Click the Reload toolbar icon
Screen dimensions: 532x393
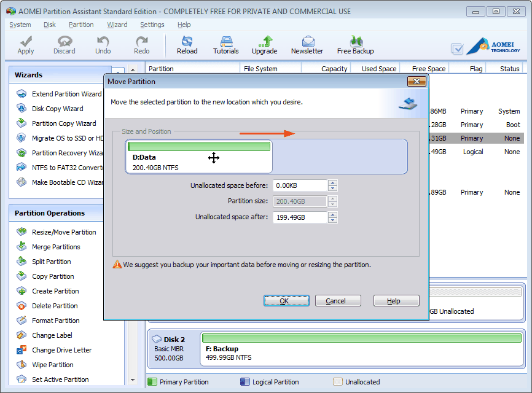(187, 45)
